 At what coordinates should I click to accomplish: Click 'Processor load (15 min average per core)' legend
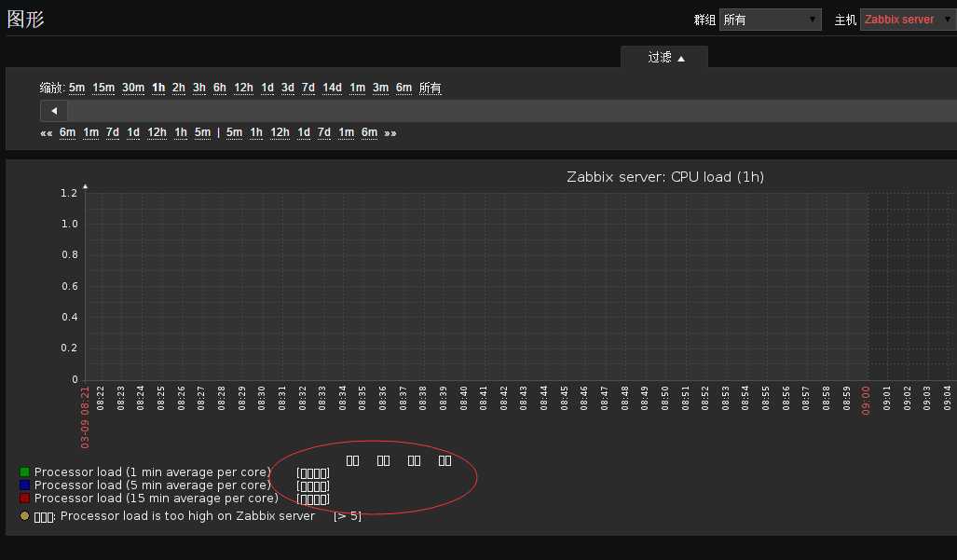[157, 499]
